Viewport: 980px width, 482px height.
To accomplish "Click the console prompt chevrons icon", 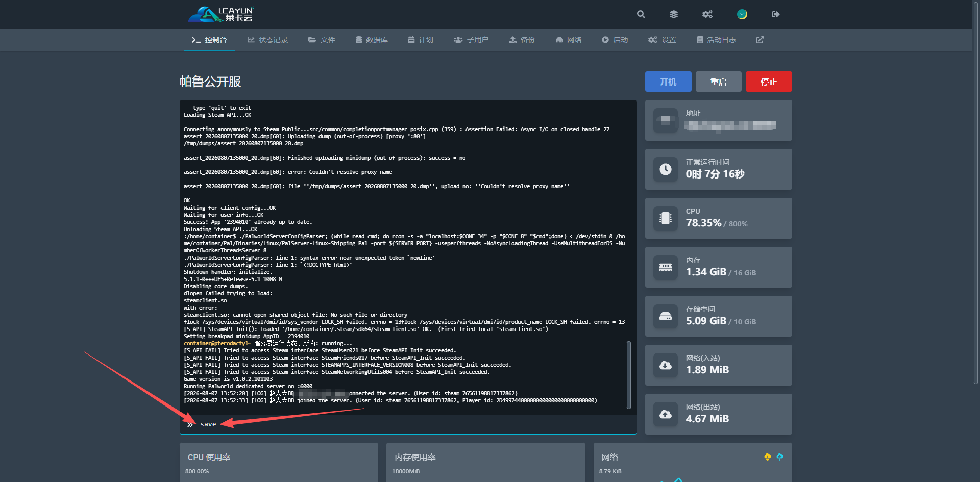I will pyautogui.click(x=190, y=424).
